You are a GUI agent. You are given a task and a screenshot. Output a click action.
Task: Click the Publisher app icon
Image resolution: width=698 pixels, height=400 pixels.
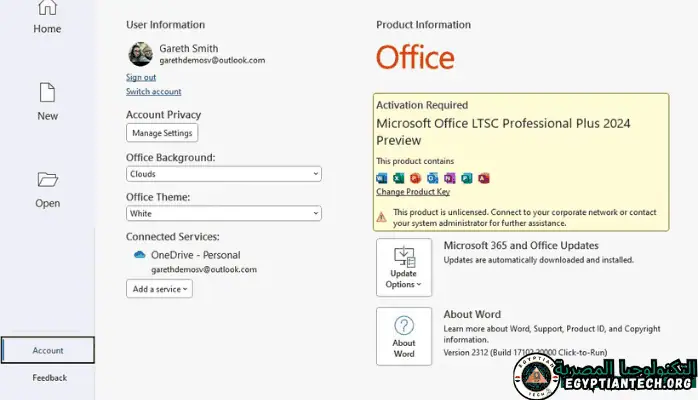(x=467, y=178)
